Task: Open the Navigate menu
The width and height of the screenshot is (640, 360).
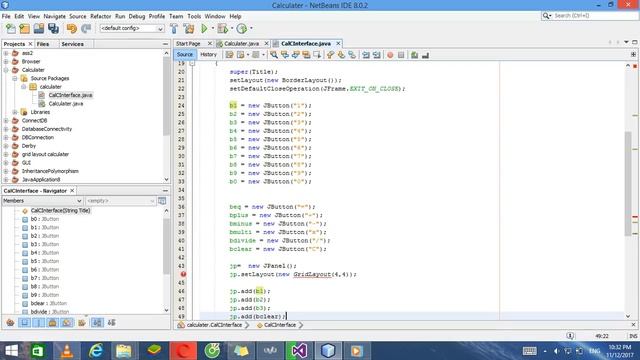Action: pyautogui.click(x=54, y=16)
